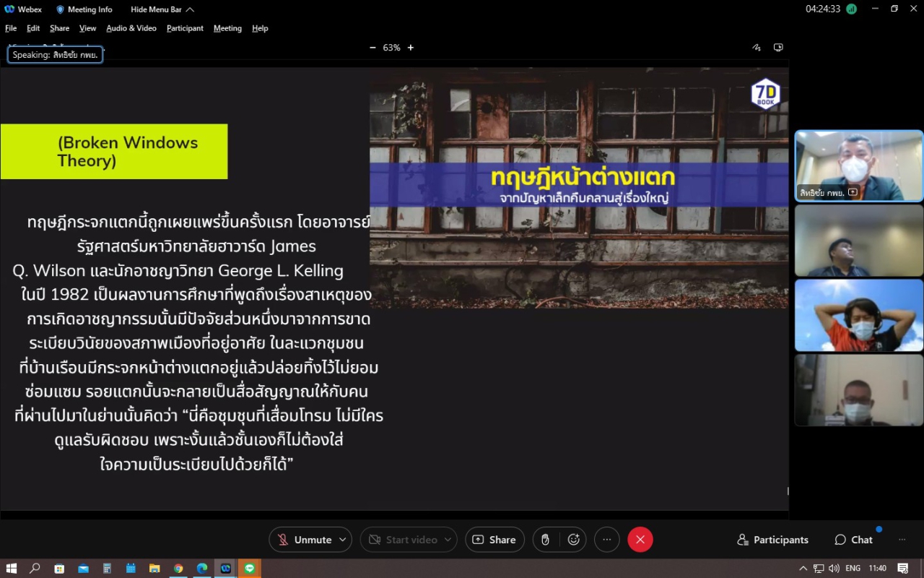Open Windows notification center
Viewport: 924px width, 578px height.
[902, 569]
